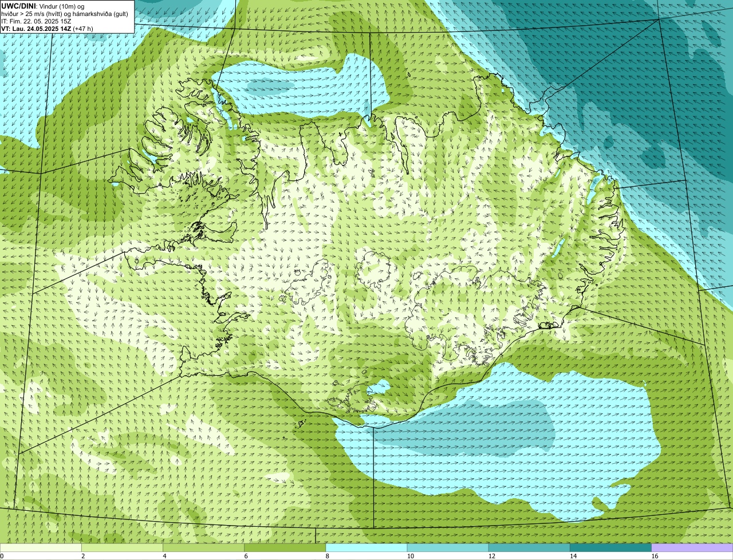Click the lavender above-16 m/s scale segment

(692, 547)
